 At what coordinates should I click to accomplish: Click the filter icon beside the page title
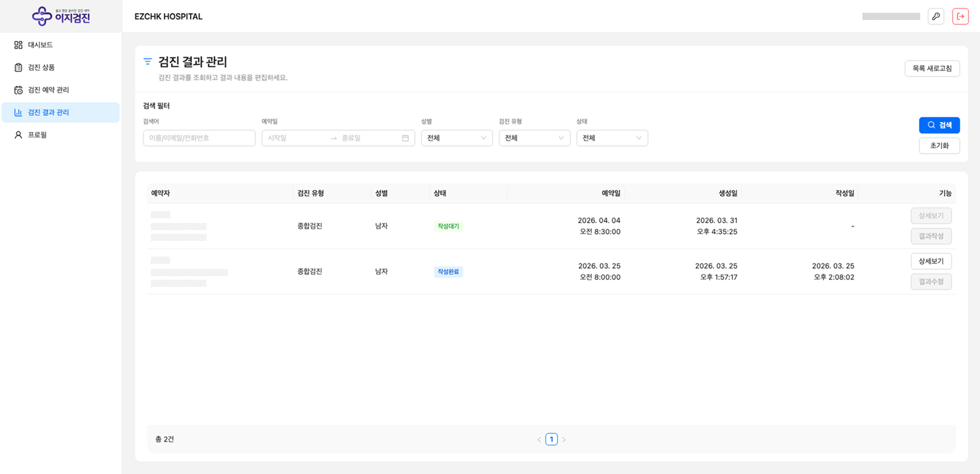(x=148, y=62)
